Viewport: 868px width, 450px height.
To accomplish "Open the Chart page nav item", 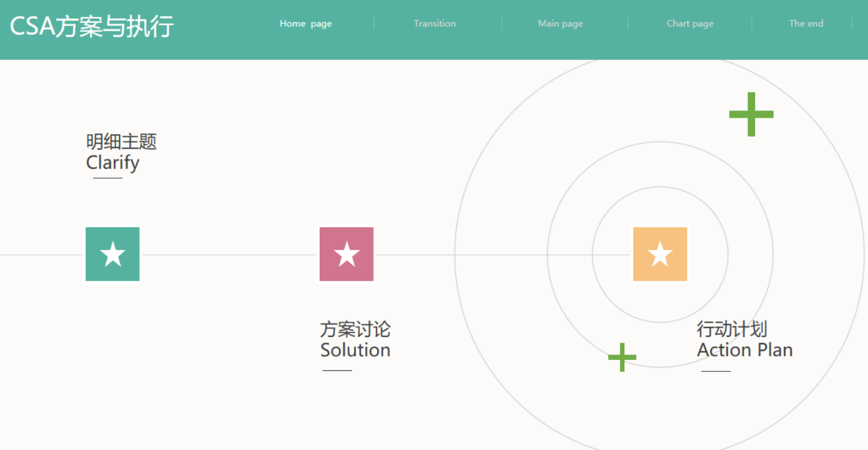I will [x=690, y=24].
